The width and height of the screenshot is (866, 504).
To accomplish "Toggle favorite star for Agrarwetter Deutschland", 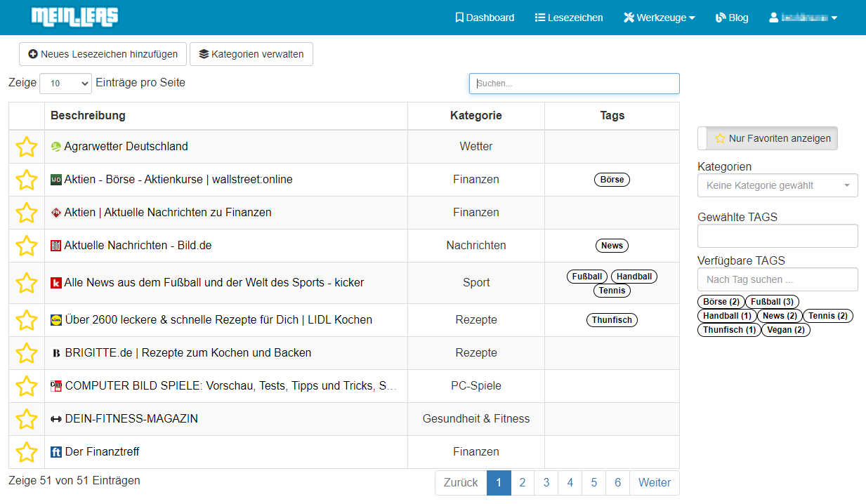I will (27, 147).
